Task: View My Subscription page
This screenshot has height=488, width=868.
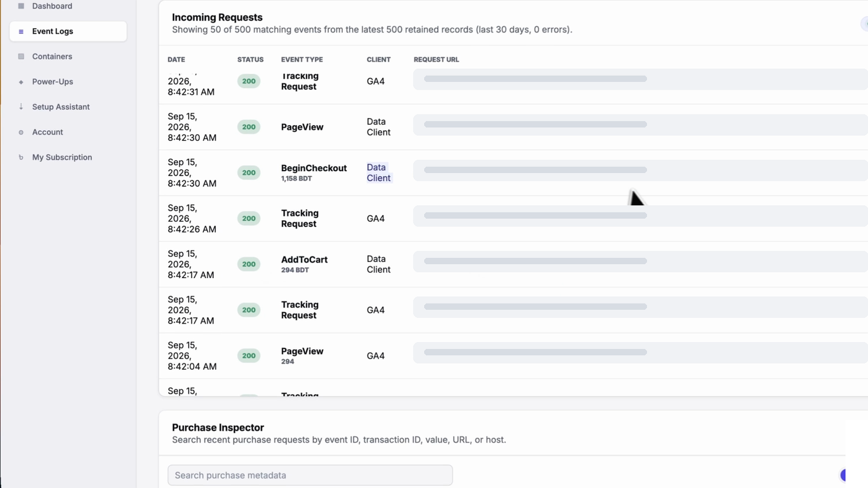Action: click(x=62, y=157)
